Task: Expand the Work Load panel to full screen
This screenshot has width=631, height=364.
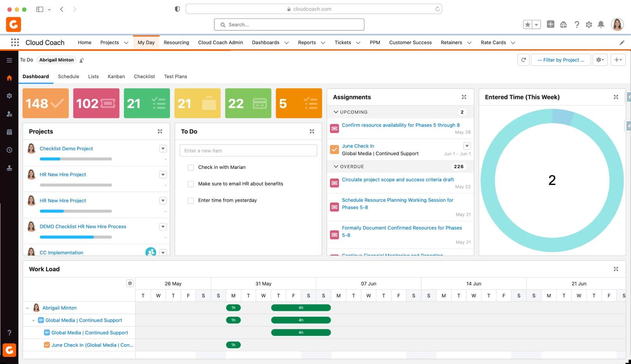Action: [616, 269]
